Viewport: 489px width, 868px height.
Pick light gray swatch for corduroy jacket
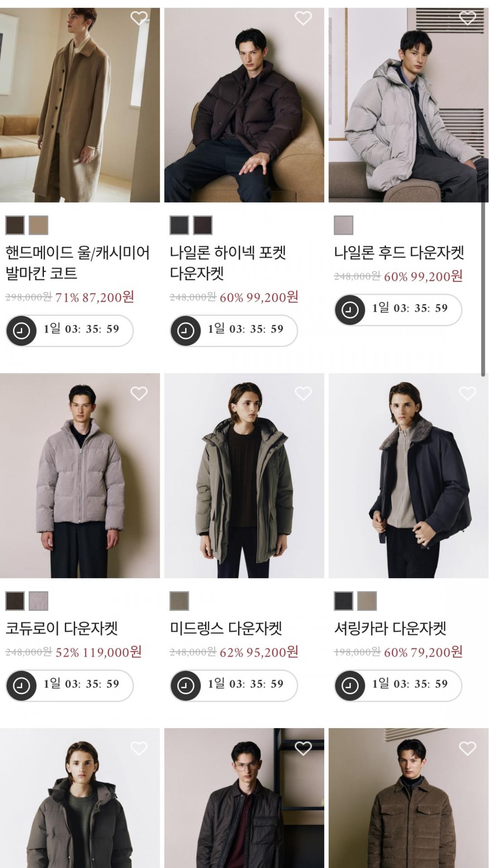pyautogui.click(x=38, y=601)
